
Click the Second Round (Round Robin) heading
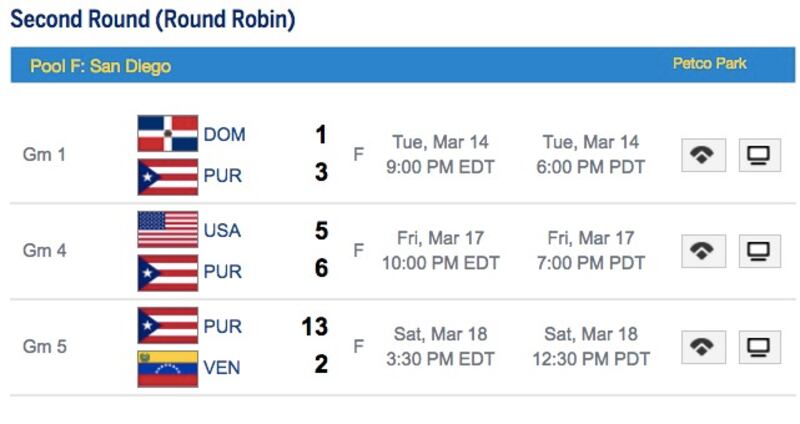(152, 19)
